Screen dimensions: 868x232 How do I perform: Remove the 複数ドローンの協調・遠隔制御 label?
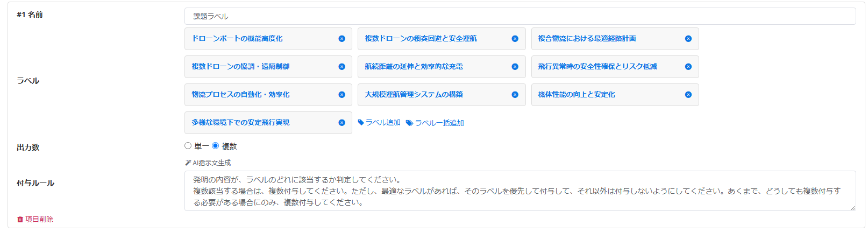[x=341, y=67]
